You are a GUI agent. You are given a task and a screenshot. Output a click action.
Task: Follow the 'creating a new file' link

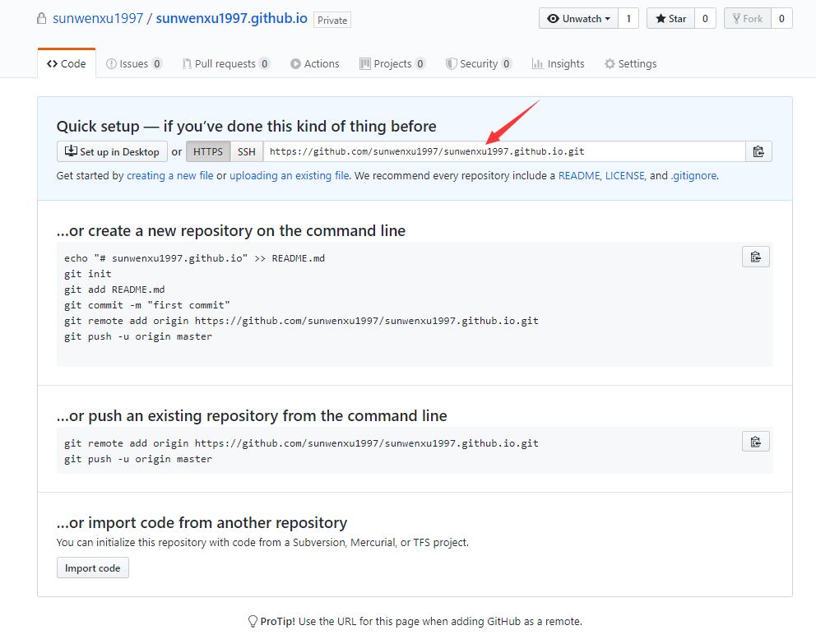pos(170,176)
